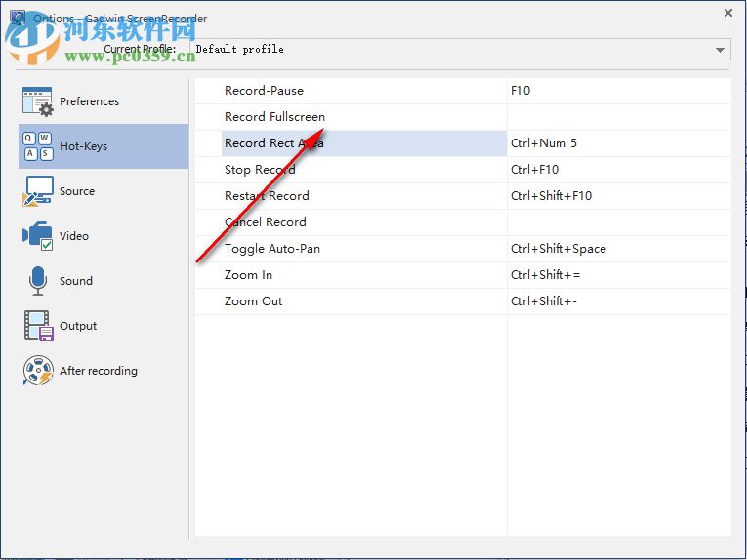Edit the Ctrl+Num 5 hotkey cell

[x=619, y=143]
